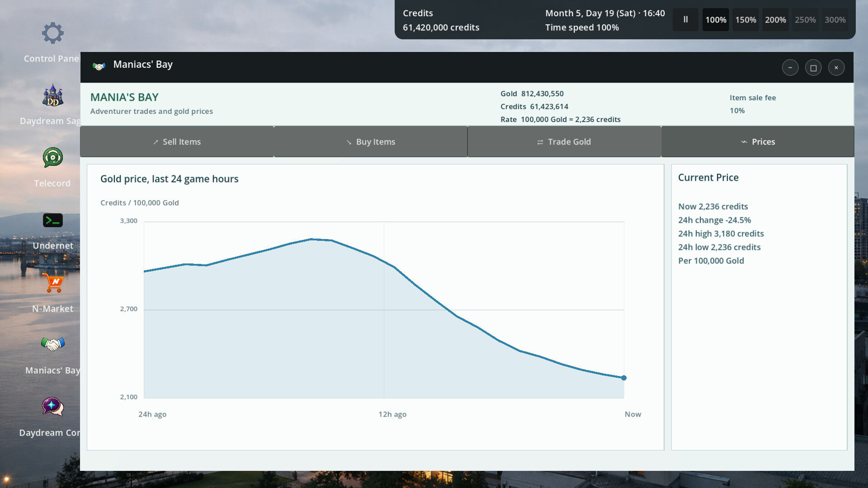Switch to the Buy Items tab

point(371,141)
